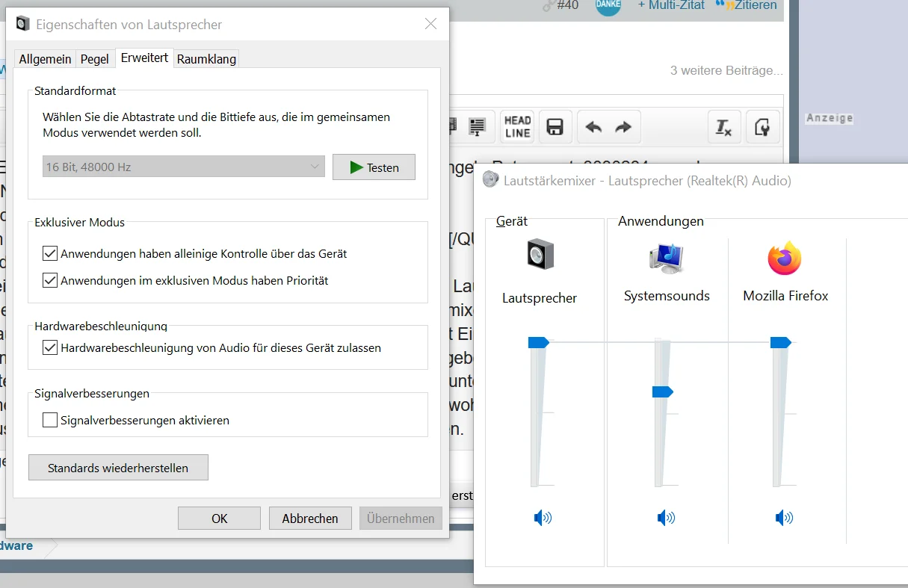Screen dimensions: 908x588
Task: Close the Eigenschaften von Lautsprecher dialog
Action: 430,24
